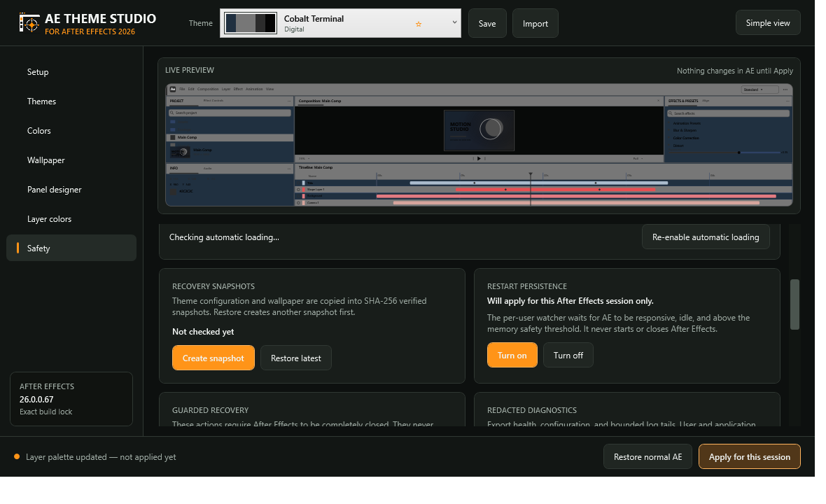Restore the latest snapshot
This screenshot has height=504, width=826.
pos(296,358)
